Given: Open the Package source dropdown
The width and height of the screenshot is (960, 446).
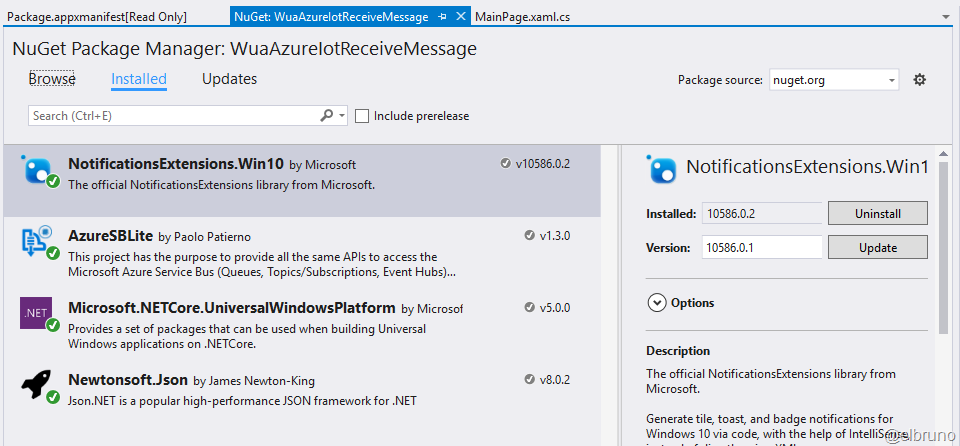Looking at the screenshot, I should 833,80.
